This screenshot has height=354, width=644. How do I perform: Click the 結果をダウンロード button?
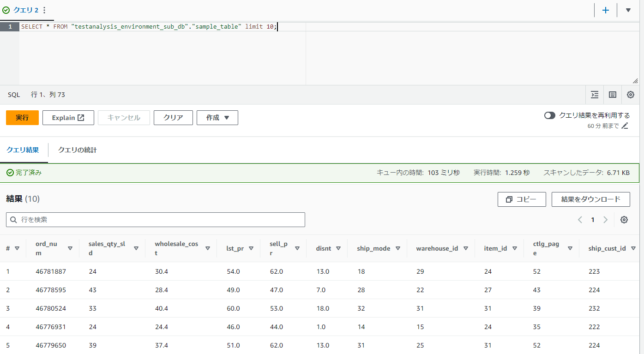[590, 199]
